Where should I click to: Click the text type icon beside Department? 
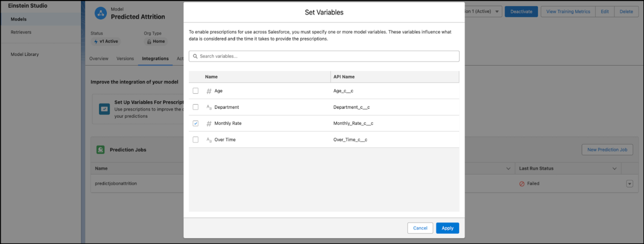tap(209, 107)
